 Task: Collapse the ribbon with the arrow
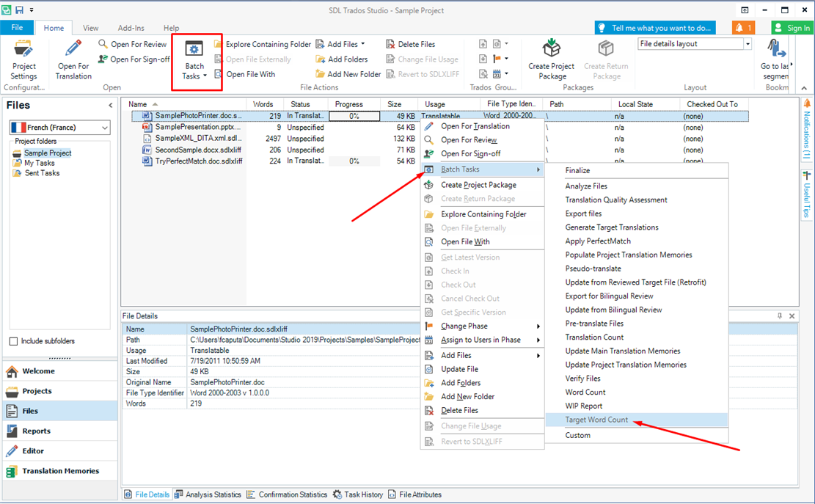click(x=803, y=88)
